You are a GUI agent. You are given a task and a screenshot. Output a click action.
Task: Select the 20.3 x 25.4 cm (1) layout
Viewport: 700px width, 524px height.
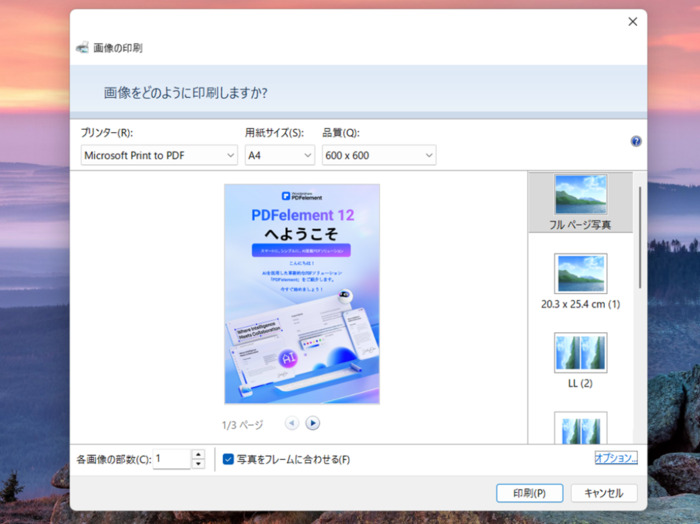[x=580, y=282]
